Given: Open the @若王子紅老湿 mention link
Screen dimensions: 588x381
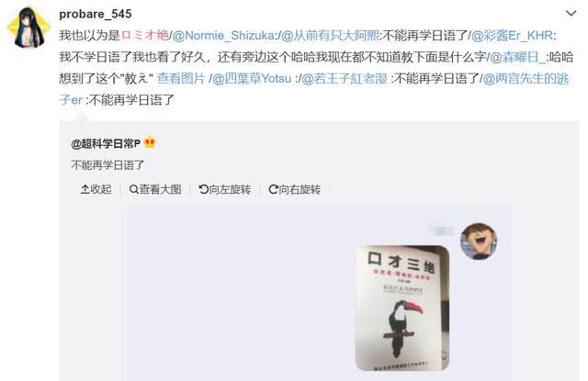Looking at the screenshot, I should tap(345, 78).
